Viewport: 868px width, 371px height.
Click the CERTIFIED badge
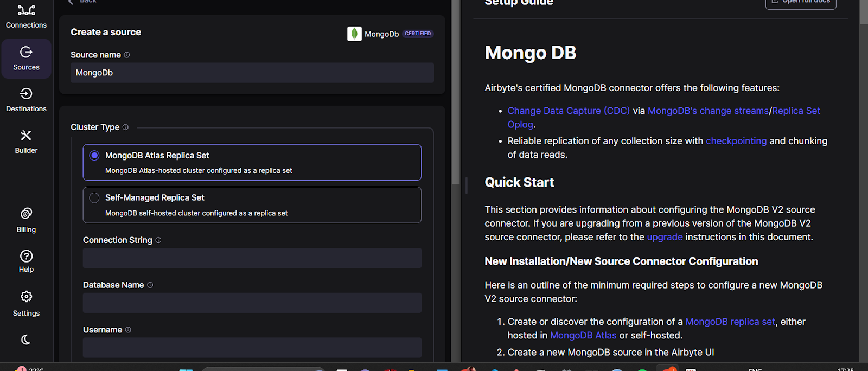tap(418, 34)
